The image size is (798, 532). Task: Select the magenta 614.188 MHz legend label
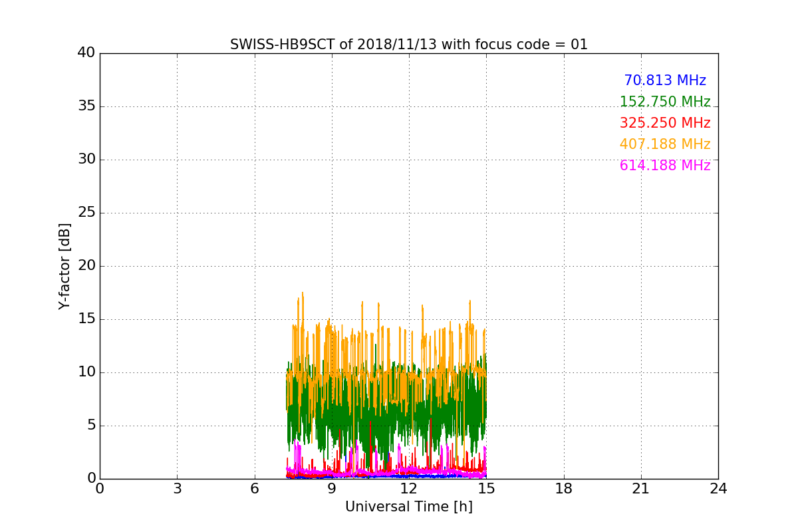point(665,166)
